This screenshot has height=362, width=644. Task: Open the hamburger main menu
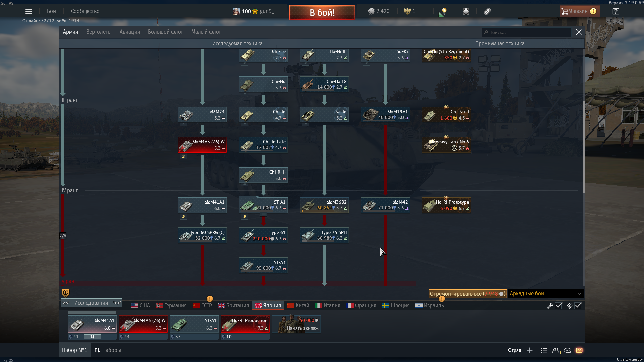29,11
